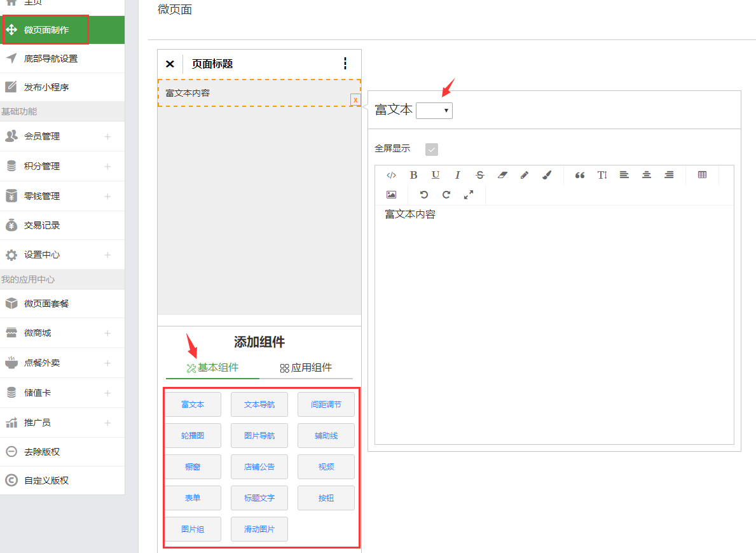The image size is (756, 553).
Task: Toggle bold formatting in the editor
Action: click(x=413, y=175)
